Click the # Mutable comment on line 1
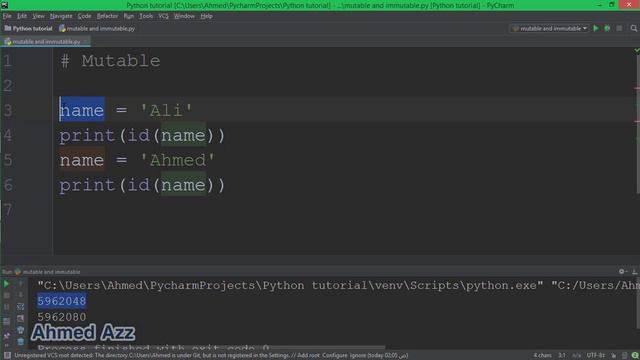 110,61
